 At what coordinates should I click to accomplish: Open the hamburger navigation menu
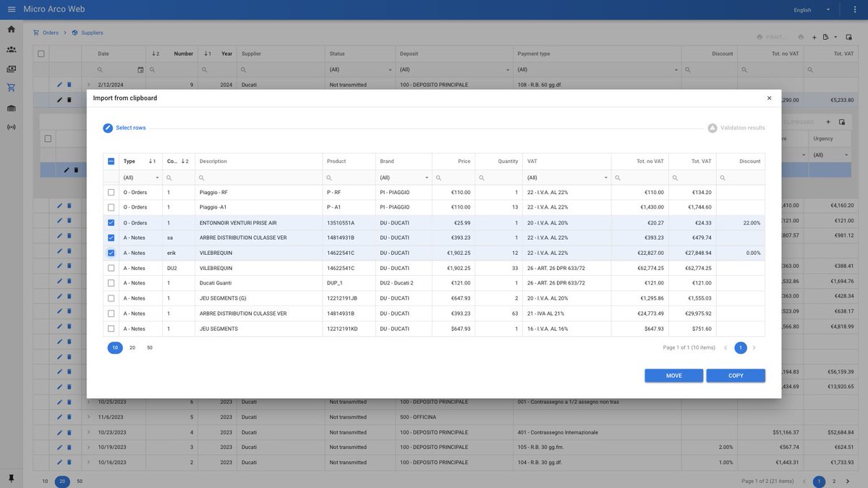click(11, 9)
